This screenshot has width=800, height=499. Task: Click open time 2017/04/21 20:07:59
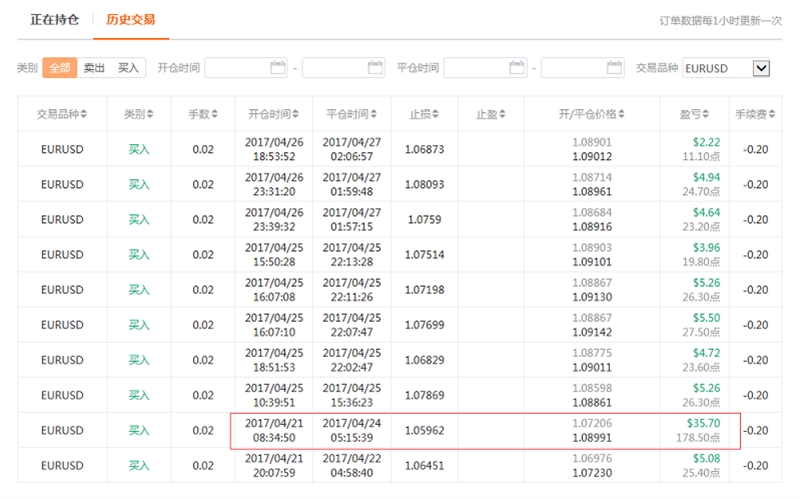point(274,466)
